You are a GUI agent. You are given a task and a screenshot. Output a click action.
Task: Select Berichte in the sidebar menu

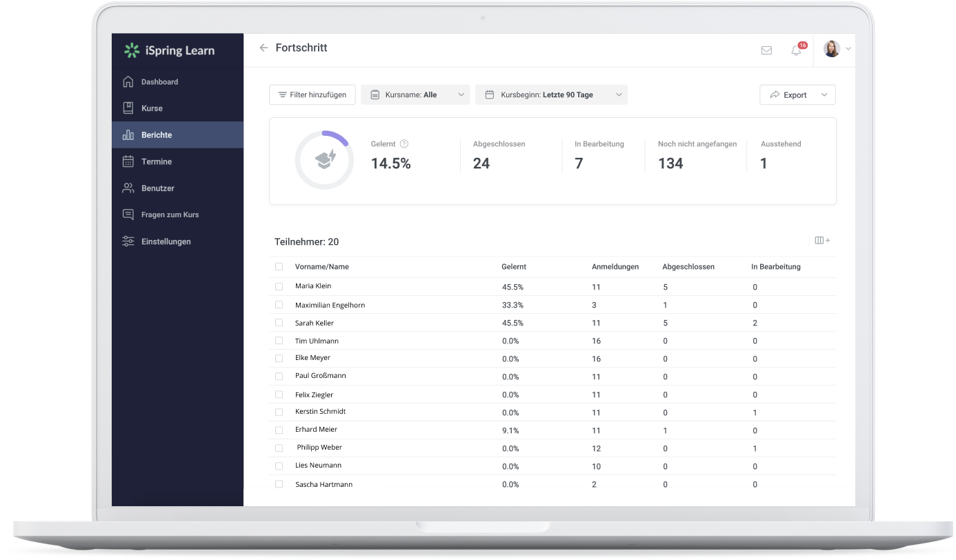tap(156, 134)
